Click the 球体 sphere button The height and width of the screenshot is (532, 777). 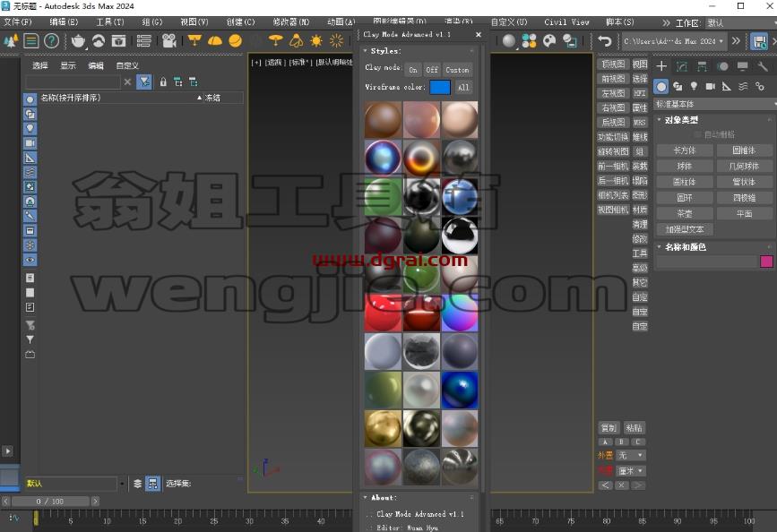(x=685, y=167)
